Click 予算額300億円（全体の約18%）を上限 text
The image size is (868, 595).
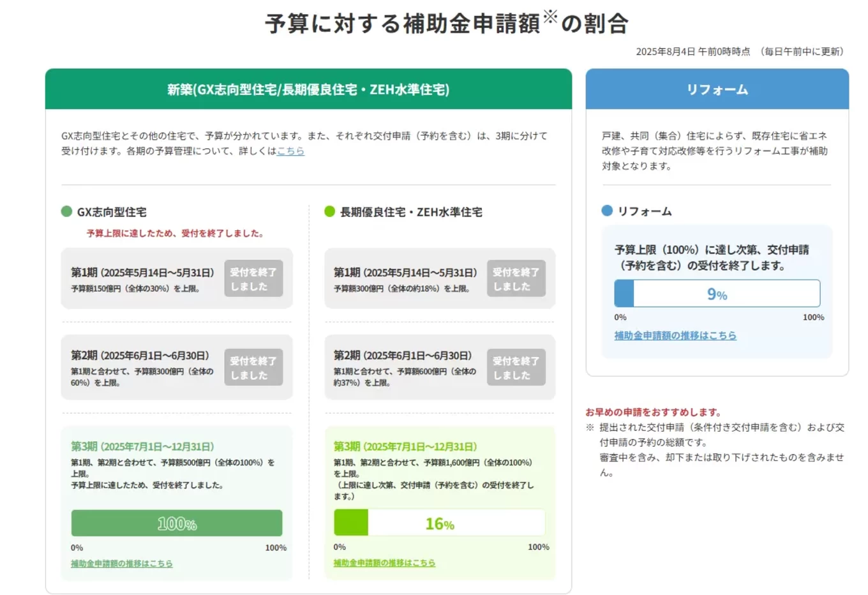[402, 289]
